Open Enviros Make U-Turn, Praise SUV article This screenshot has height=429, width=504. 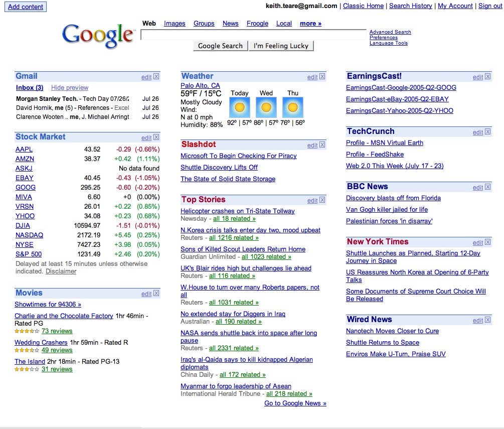(396, 354)
